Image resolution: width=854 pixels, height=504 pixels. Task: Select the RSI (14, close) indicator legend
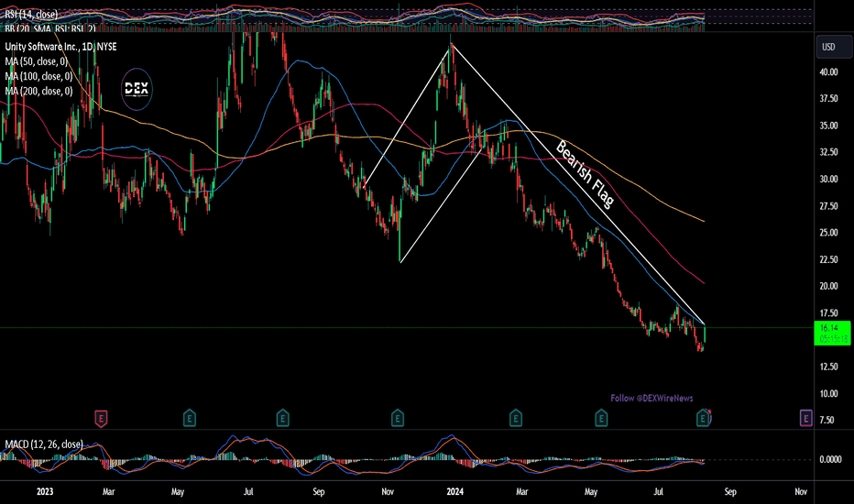coord(31,14)
